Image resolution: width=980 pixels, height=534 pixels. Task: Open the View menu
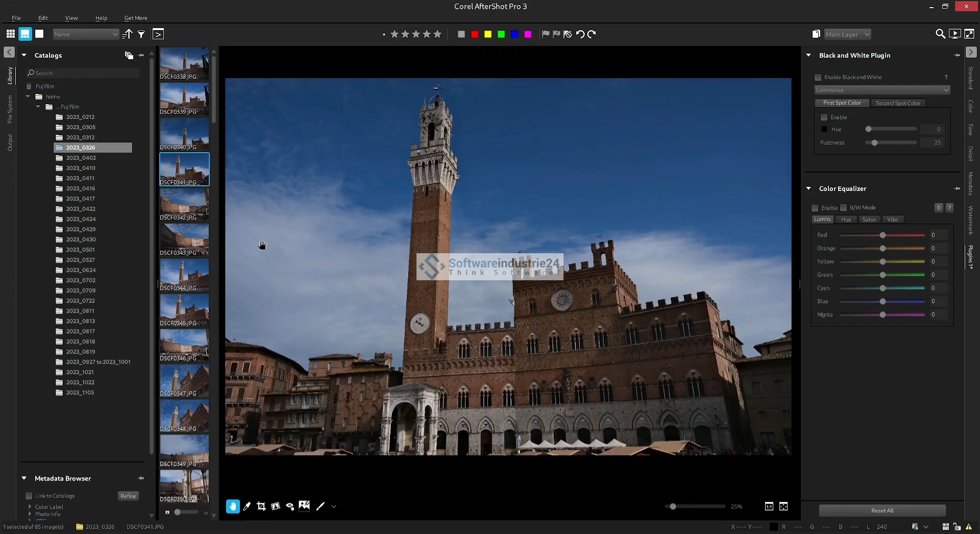(71, 18)
